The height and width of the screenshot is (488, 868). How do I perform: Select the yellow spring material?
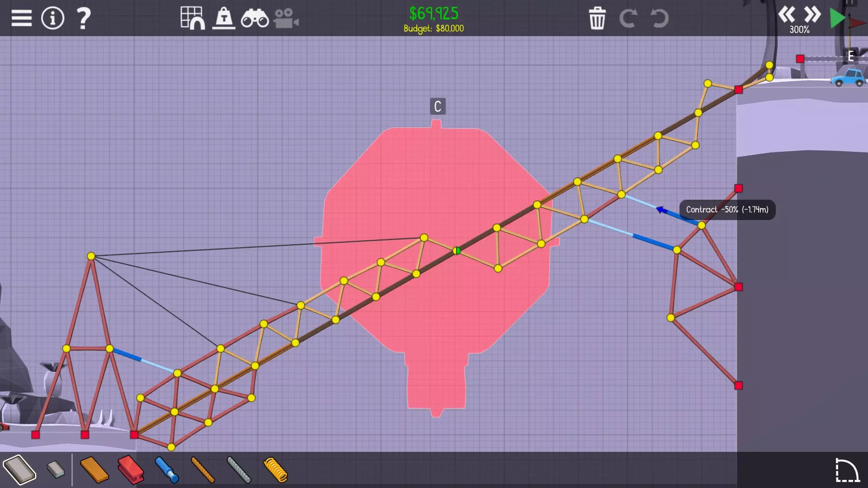point(275,470)
